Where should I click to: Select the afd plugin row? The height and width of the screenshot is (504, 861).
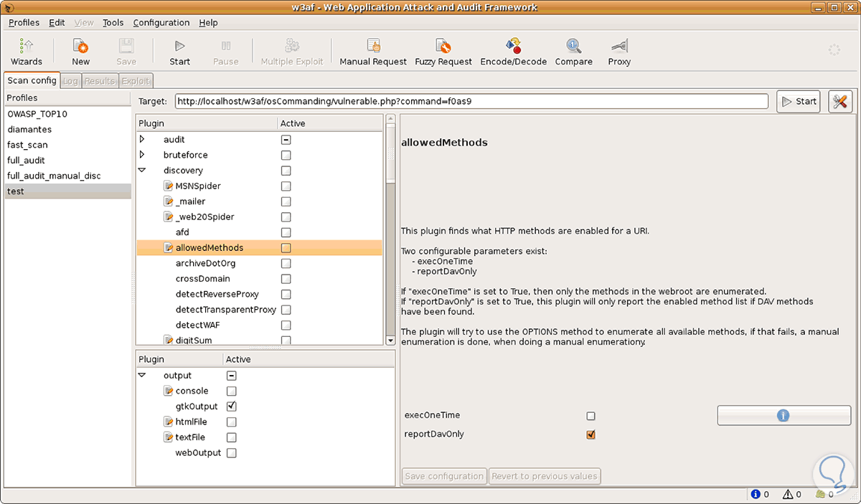tap(260, 232)
